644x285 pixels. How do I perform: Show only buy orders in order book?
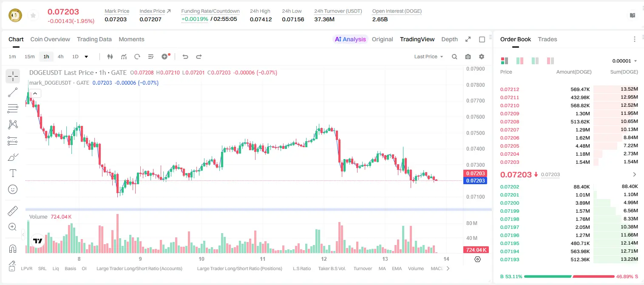535,61
